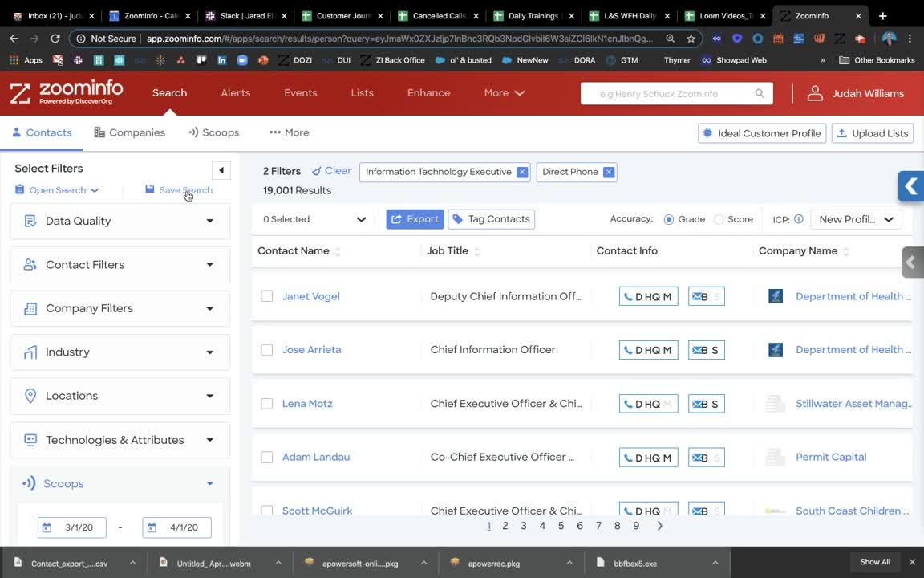Viewport: 924px width, 578px height.
Task: Click the ZoomInfo logo
Action: tap(67, 92)
